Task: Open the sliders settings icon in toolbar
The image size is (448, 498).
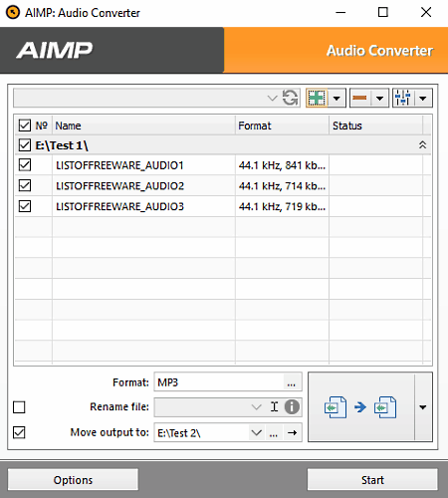Action: (403, 98)
